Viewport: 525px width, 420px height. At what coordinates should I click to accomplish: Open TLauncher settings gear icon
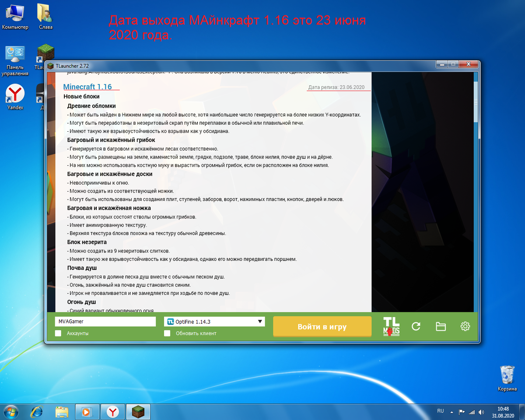point(465,326)
